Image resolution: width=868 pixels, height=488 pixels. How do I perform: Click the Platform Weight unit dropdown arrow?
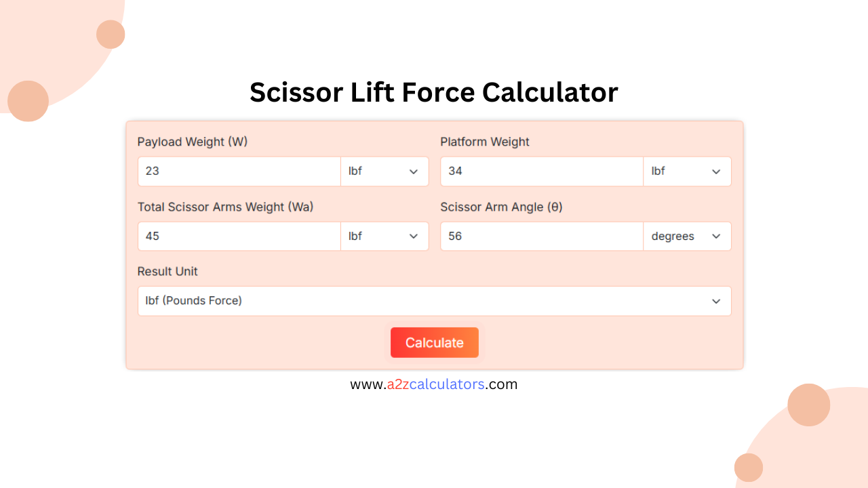(716, 171)
